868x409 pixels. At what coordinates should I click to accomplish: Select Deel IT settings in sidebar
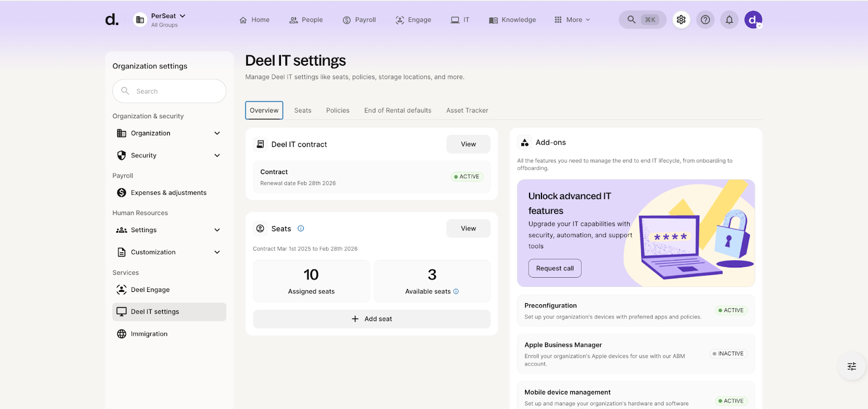169,312
